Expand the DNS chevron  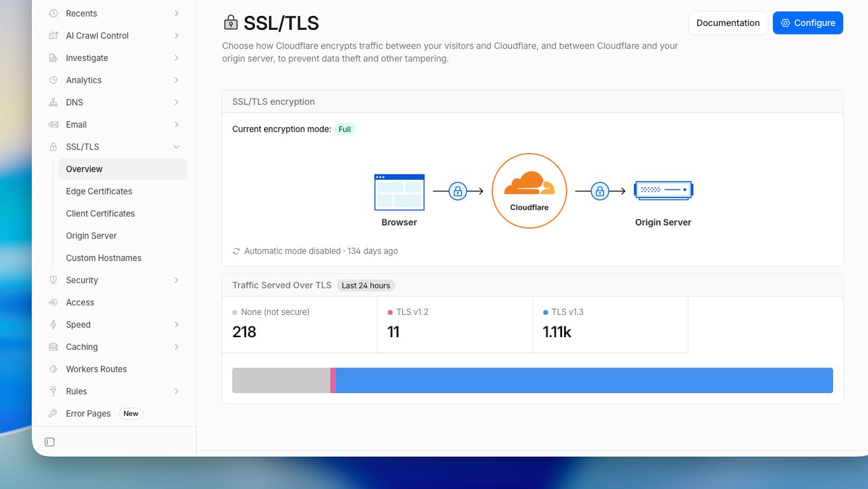[176, 102]
